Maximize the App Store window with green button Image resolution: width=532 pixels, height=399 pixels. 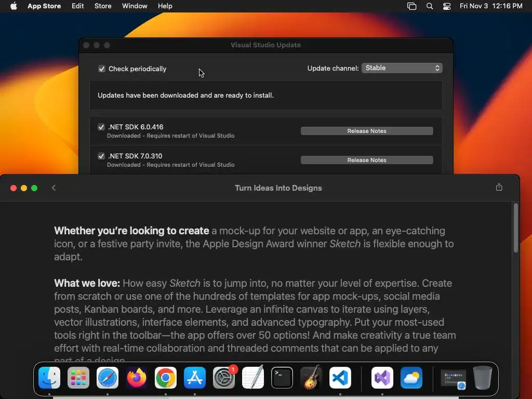34,188
